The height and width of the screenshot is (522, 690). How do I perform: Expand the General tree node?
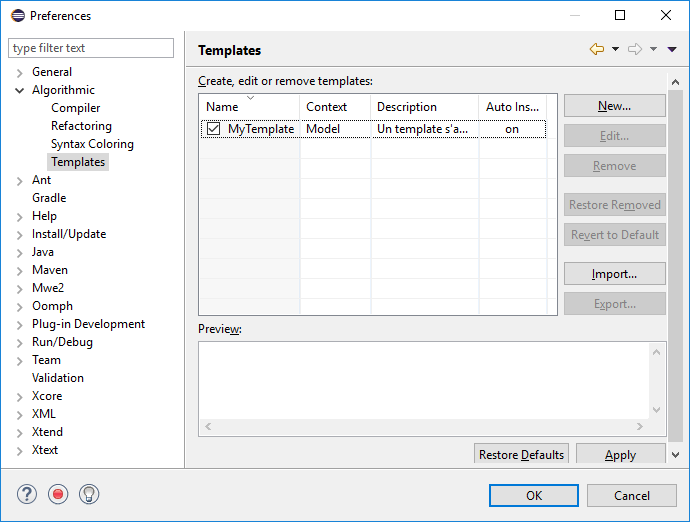19,73
